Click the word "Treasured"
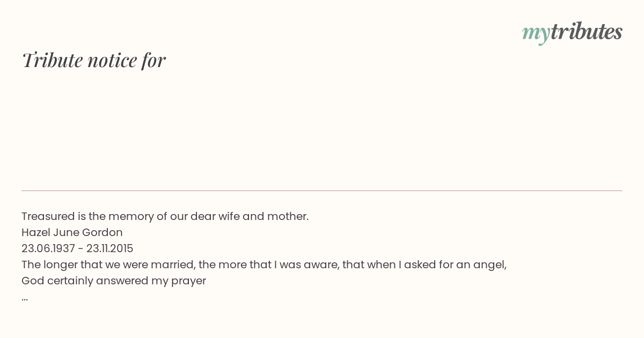The image size is (644, 338). 48,216
